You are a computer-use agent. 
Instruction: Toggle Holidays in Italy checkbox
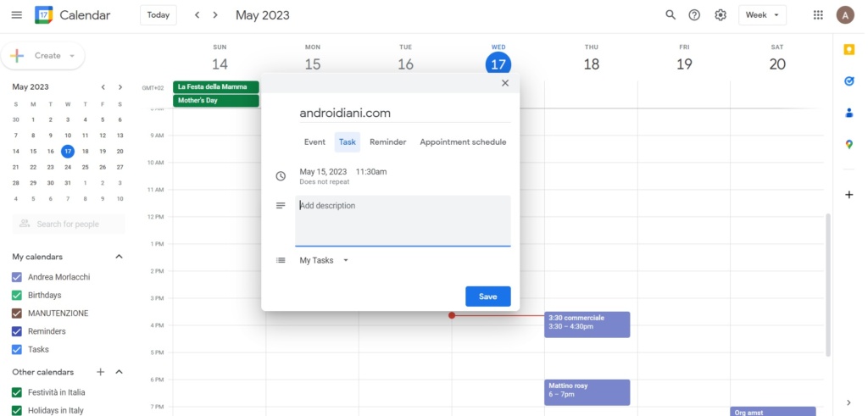pos(17,410)
